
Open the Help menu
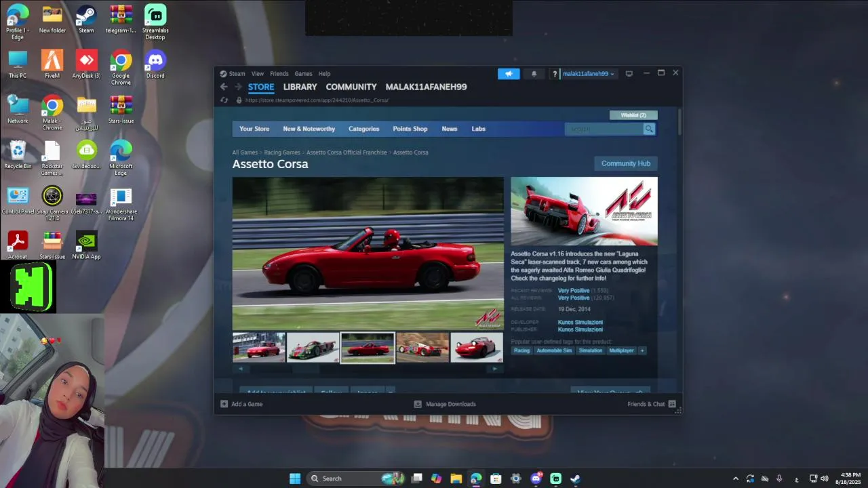tap(325, 74)
